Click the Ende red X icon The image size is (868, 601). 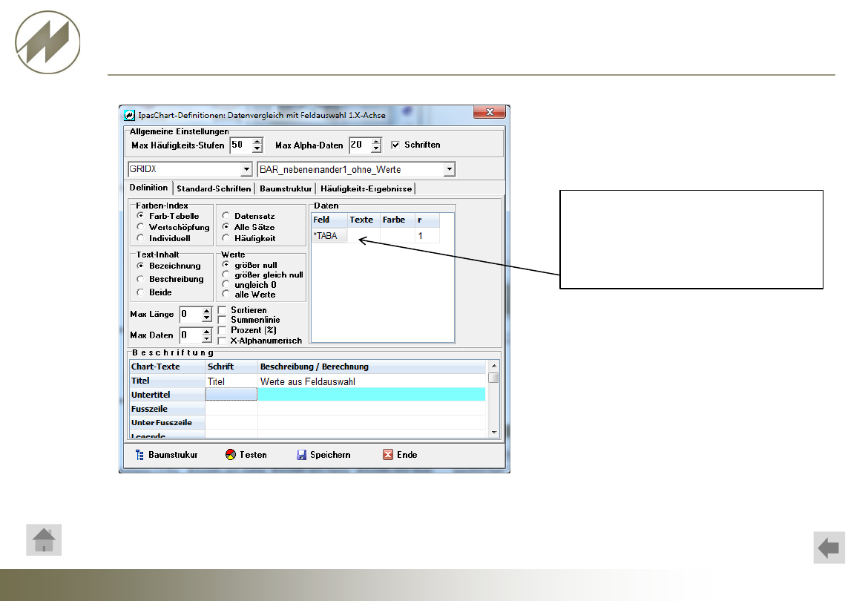click(388, 454)
